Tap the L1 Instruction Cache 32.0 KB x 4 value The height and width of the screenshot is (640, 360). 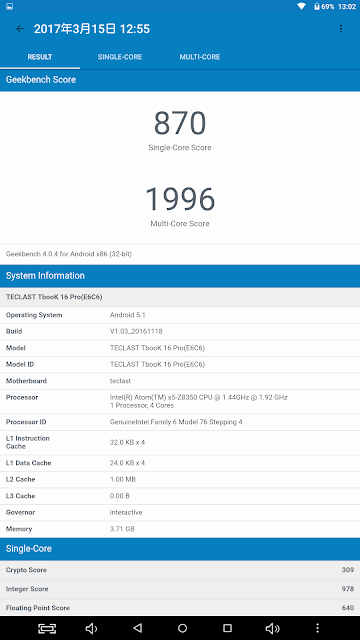[x=127, y=442]
